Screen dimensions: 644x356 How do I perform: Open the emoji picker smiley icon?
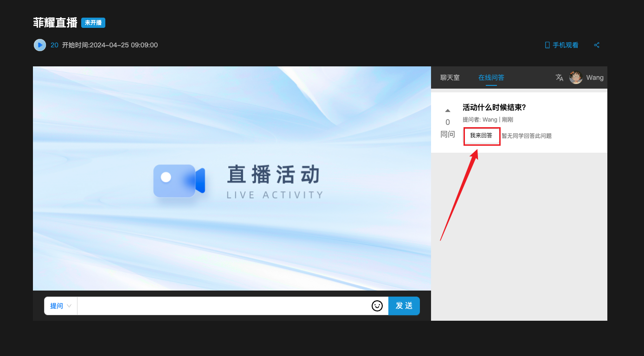tap(377, 306)
